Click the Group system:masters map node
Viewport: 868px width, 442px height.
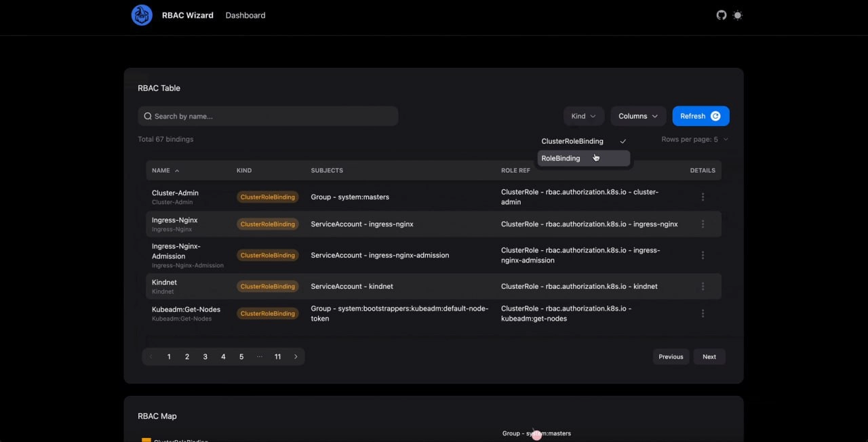(x=536, y=434)
